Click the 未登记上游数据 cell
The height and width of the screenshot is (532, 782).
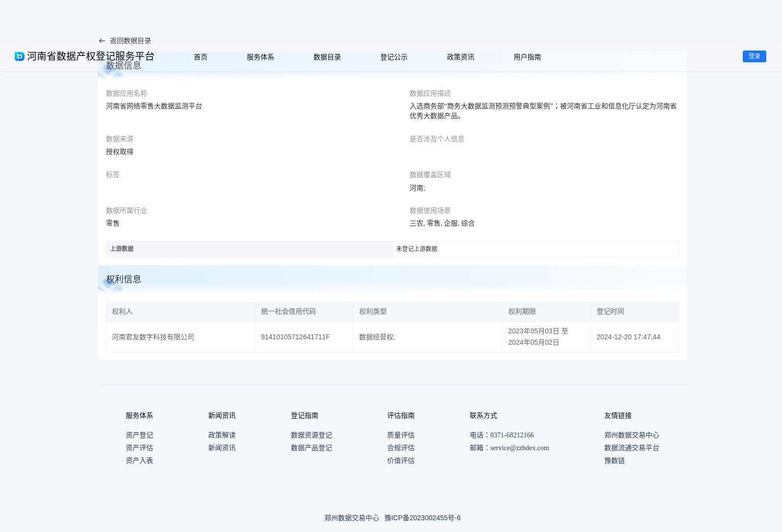click(536, 249)
